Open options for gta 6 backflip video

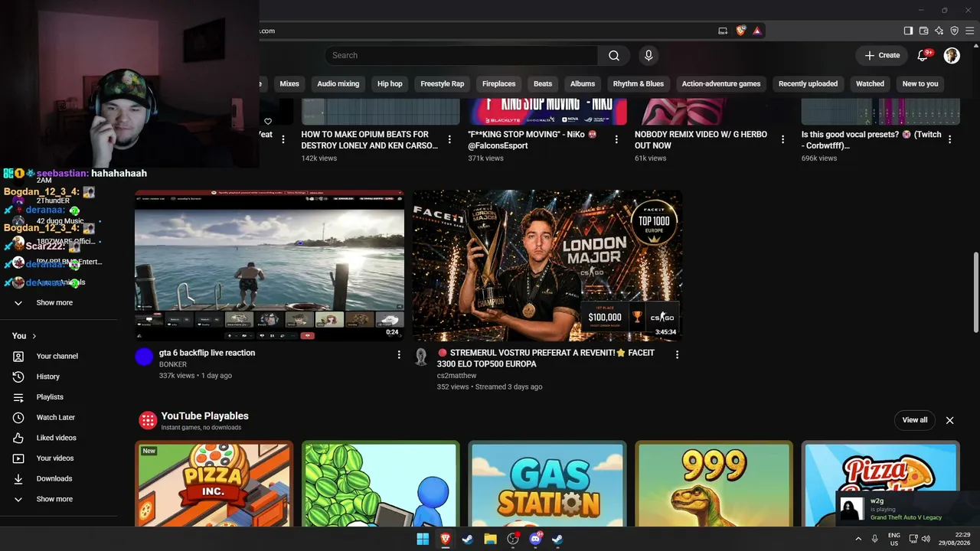[398, 354]
